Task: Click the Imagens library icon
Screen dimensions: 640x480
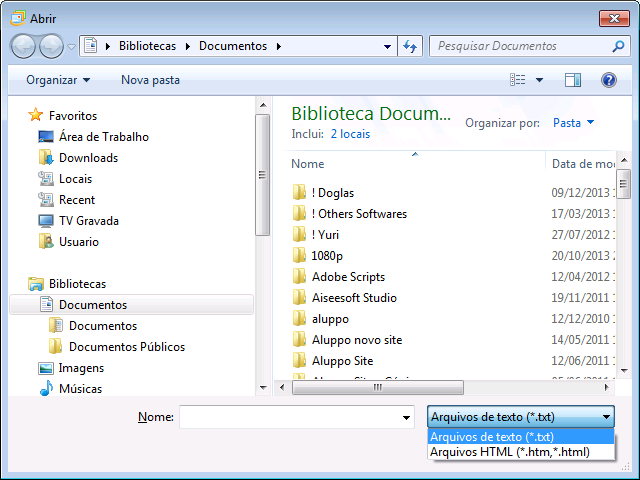Action: click(x=46, y=368)
